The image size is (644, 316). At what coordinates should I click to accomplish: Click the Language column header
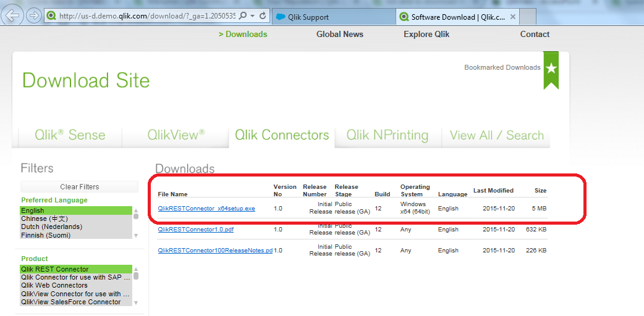pos(452,194)
